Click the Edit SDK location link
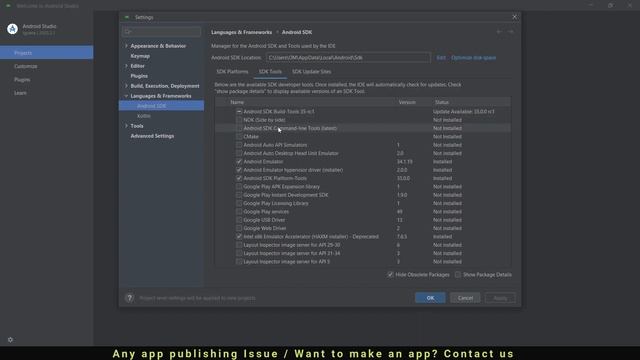This screenshot has width=640, height=360. (x=441, y=58)
